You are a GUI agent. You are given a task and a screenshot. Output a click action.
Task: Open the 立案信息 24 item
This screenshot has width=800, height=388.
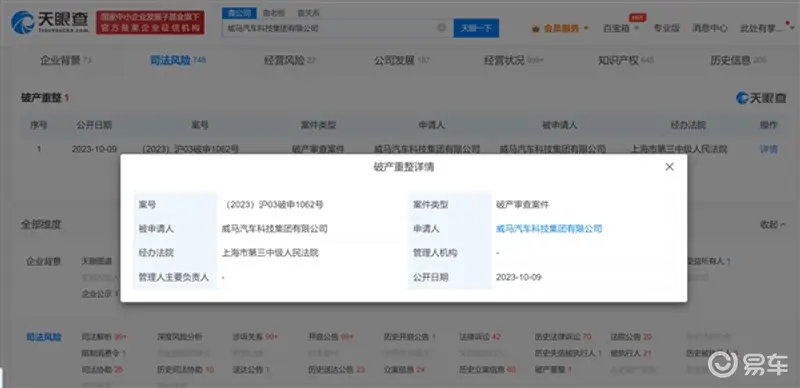404,369
